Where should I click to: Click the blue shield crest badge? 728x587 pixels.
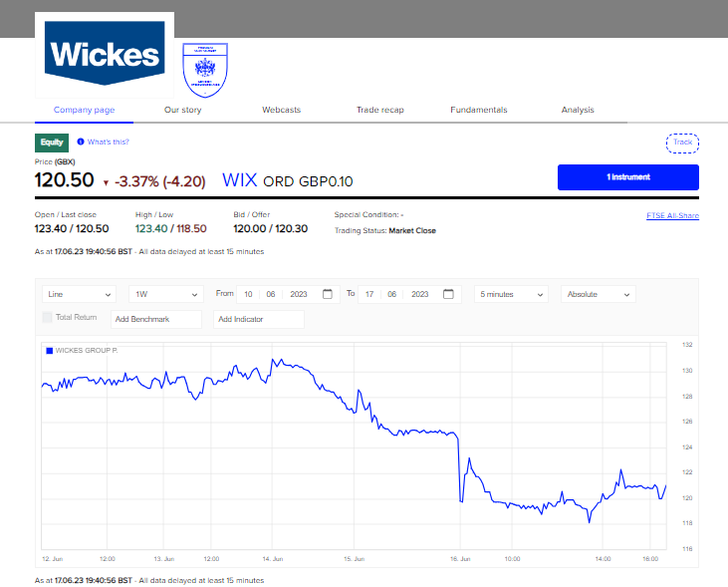(x=205, y=70)
